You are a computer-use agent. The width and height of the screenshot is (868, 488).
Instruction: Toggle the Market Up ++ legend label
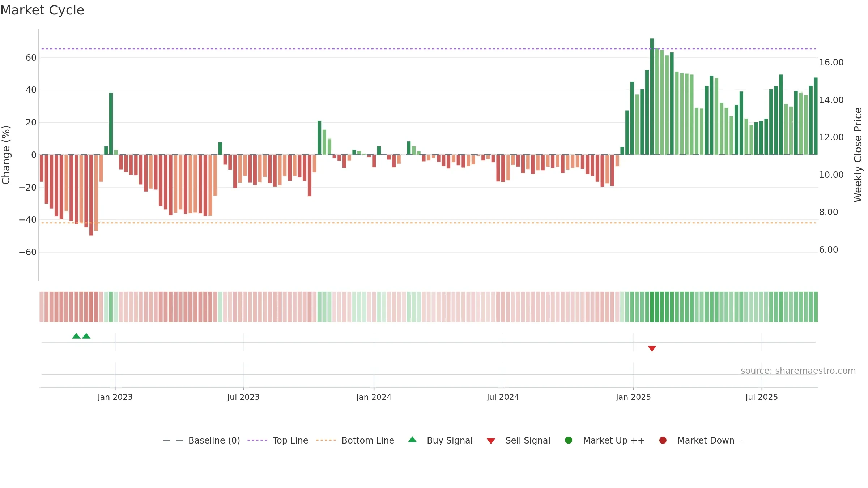(614, 440)
